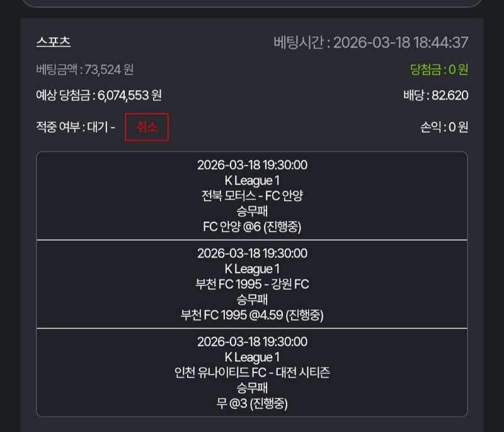
Task: Click the FC 안양 @6 pick
Action: [x=252, y=226]
